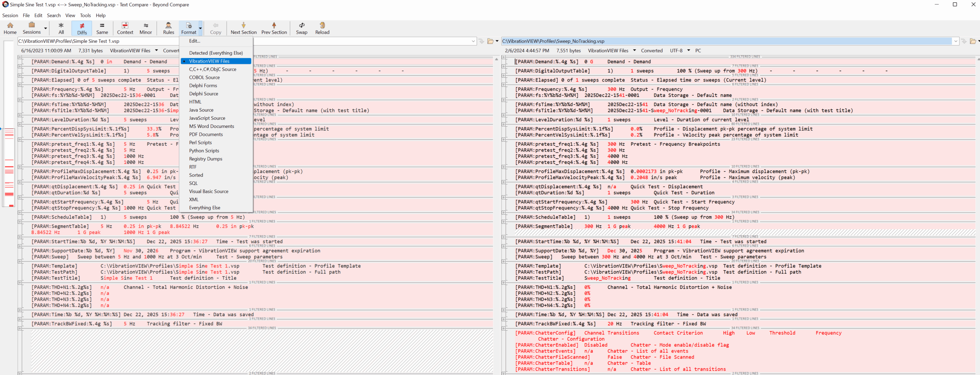Expand the right VibrationVIEW Files format dropdown
This screenshot has height=375, width=980.
[x=634, y=51]
